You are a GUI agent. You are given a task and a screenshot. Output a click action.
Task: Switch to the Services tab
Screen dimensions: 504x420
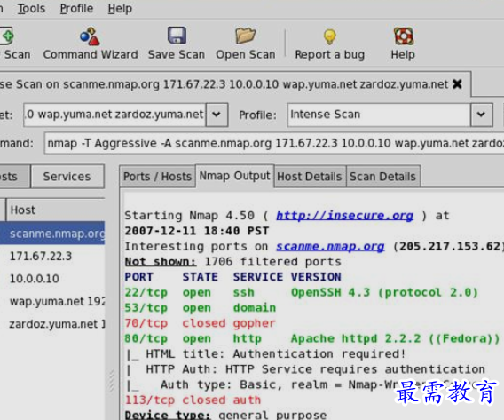[x=67, y=177]
